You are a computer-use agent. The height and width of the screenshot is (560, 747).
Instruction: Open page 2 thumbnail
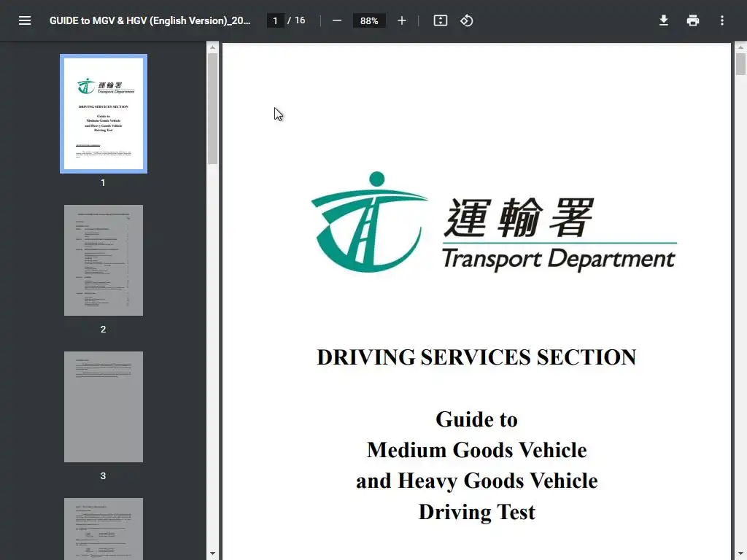point(104,260)
